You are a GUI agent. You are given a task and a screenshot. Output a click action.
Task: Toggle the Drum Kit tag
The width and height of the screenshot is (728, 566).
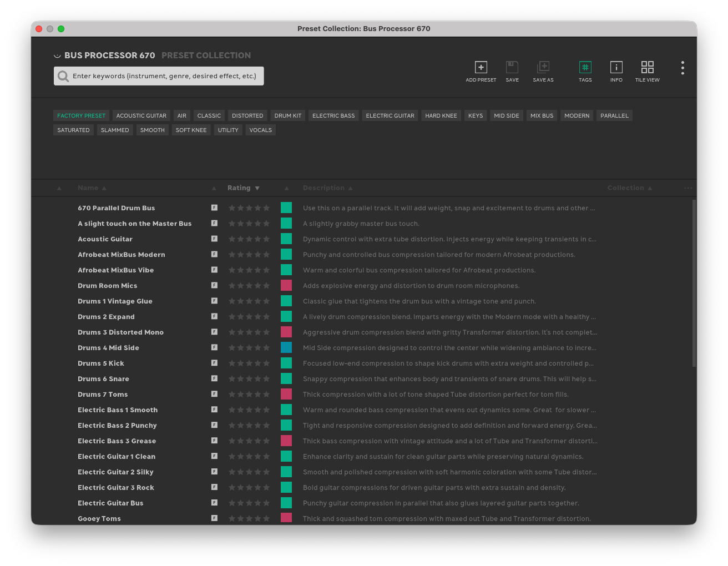click(287, 115)
